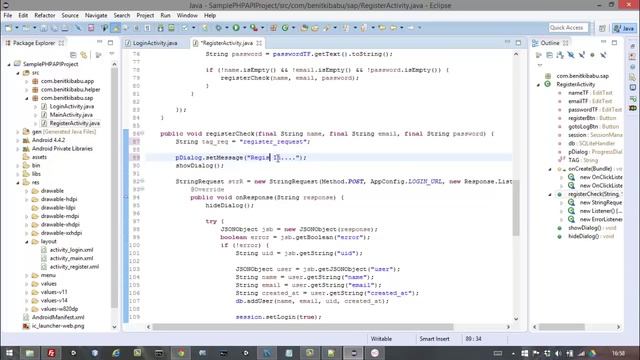Click the editor vertical scrollbar thumb
This screenshot has height=360, width=640.
pyautogui.click(x=516, y=207)
